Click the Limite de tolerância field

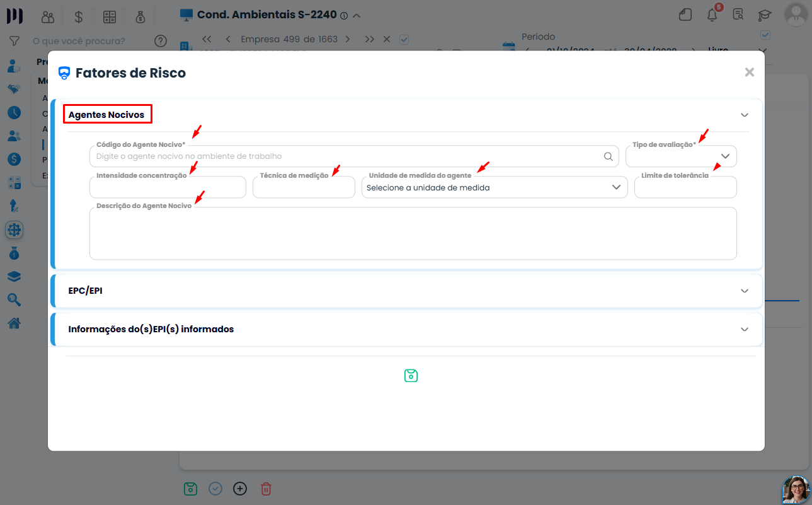tap(685, 187)
